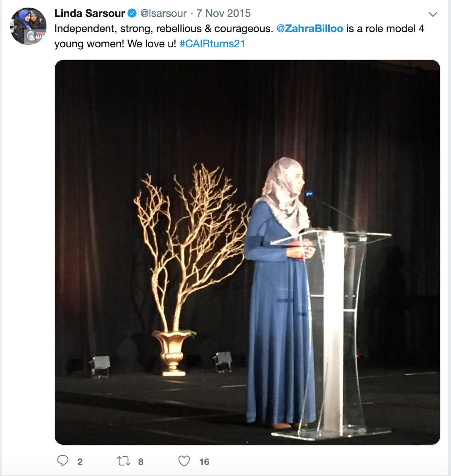Open the #CAIRturns21 hashtag
The height and width of the screenshot is (476, 451).
coord(212,44)
